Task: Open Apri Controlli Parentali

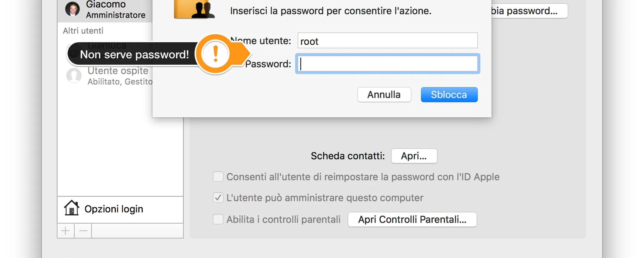Action: pyautogui.click(x=412, y=219)
